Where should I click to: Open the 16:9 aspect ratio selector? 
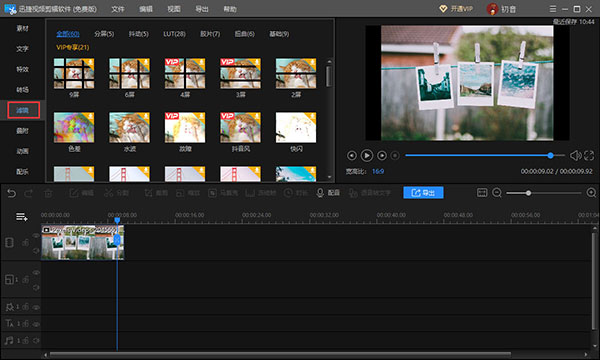[378, 171]
